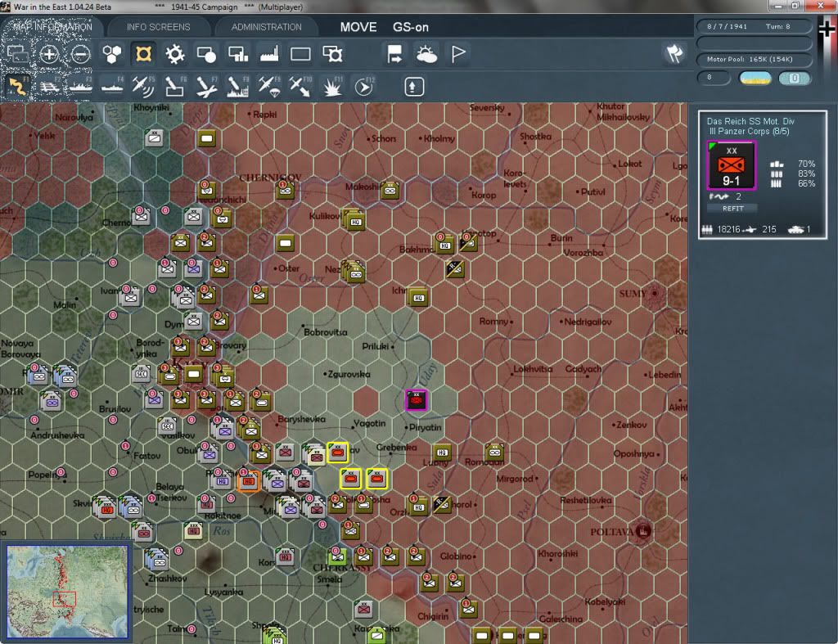Select the F6 bombing mode icon
Image resolution: width=838 pixels, height=644 pixels.
tap(175, 87)
